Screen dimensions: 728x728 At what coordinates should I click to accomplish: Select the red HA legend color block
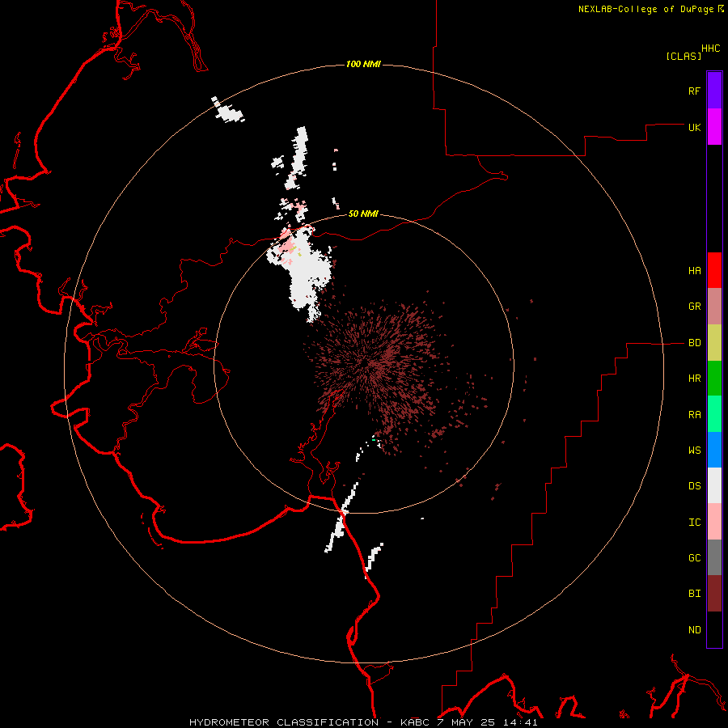(x=714, y=270)
